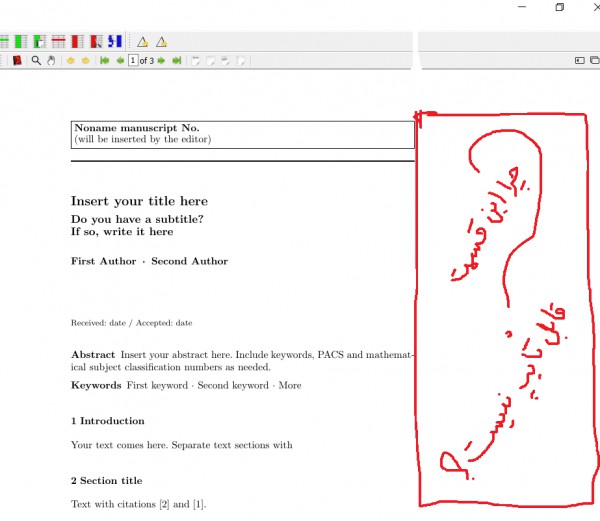Go to the previous page
The image size is (600, 521).
[x=120, y=61]
